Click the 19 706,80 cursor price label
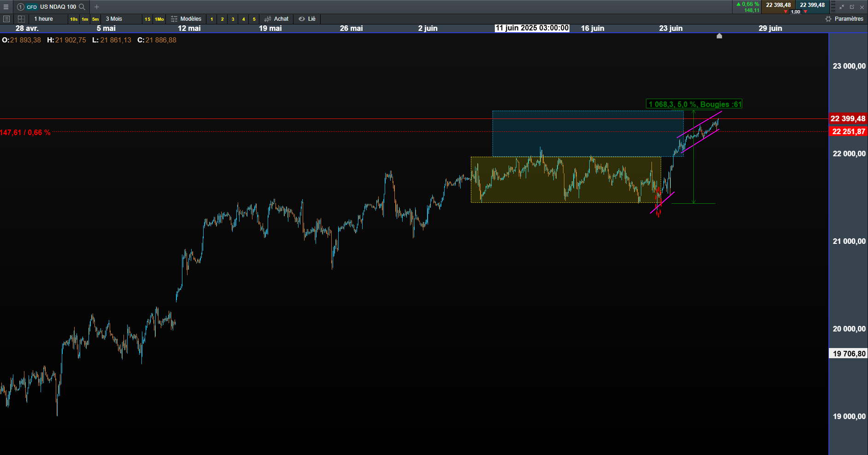Viewport: 868px width, 455px height. point(849,354)
